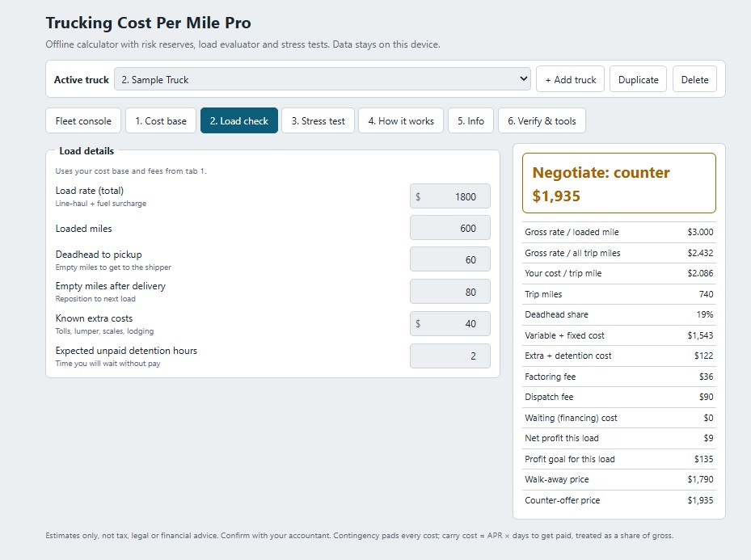The image size is (751, 560).
Task: Go to the 3. Stress test tab
Action: tap(318, 120)
